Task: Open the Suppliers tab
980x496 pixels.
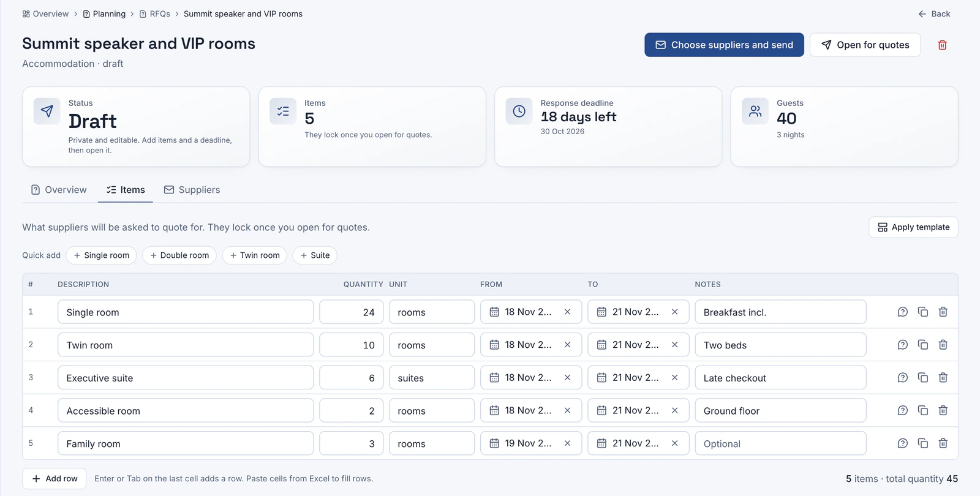Action: pyautogui.click(x=192, y=190)
